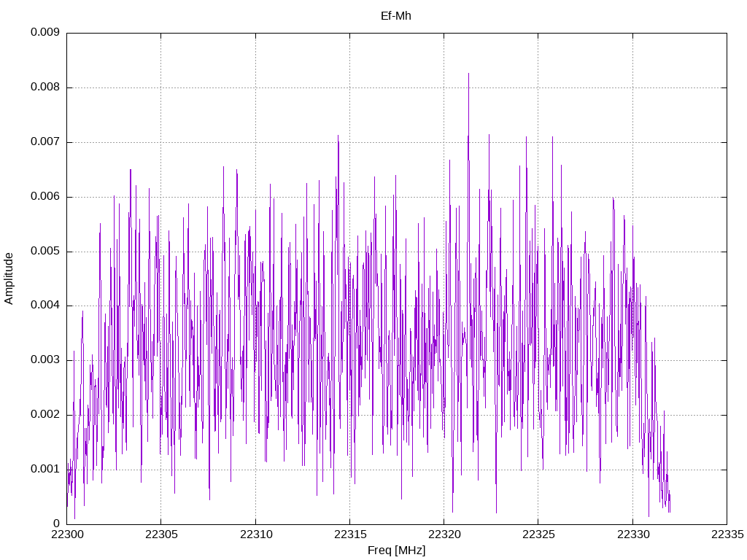Click the 0.003 y-axis tick label
Viewport: 747px width, 560px height.
[45, 359]
